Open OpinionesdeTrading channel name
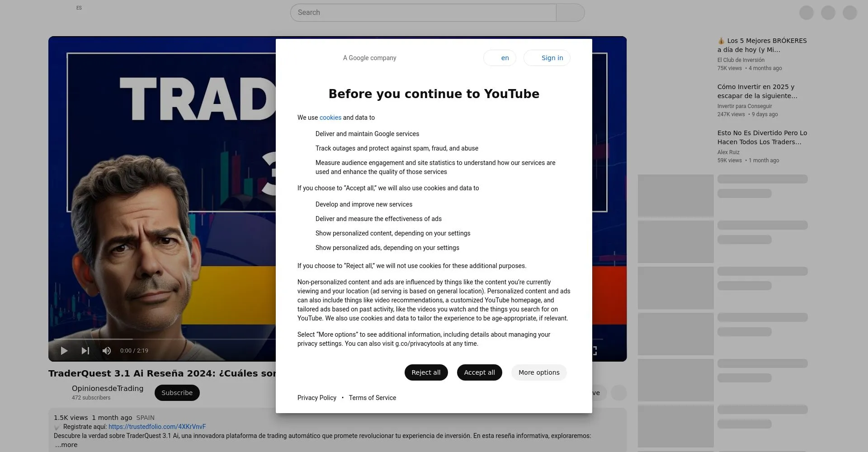The height and width of the screenshot is (452, 868). pyautogui.click(x=108, y=388)
